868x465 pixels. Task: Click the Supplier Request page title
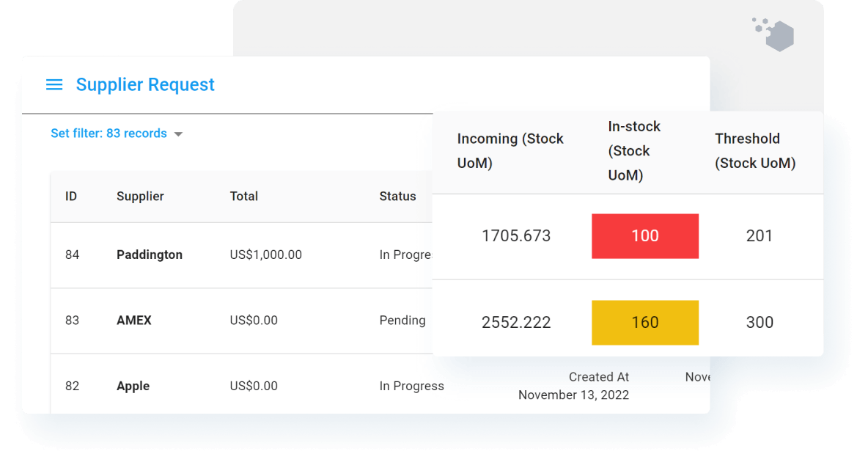point(145,85)
